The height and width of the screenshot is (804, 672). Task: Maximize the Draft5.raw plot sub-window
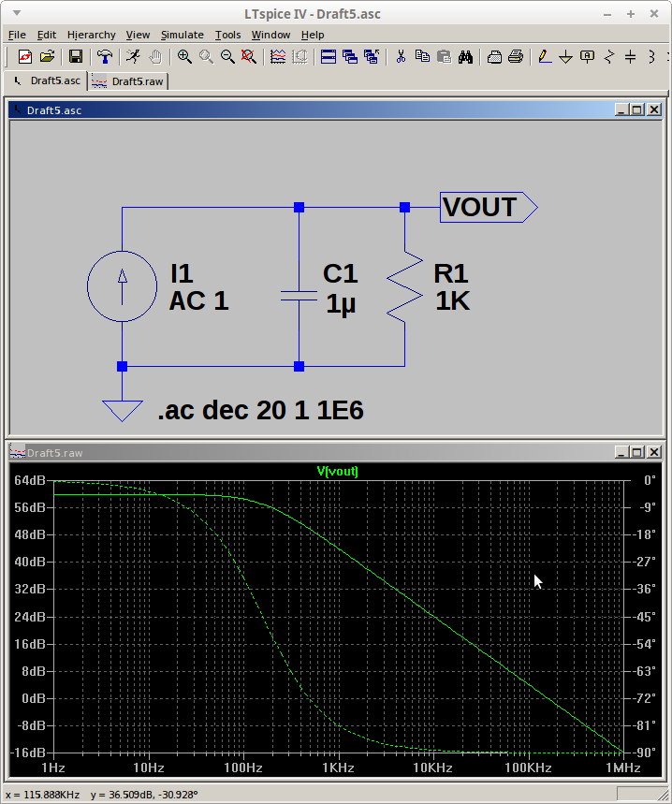pyautogui.click(x=637, y=452)
